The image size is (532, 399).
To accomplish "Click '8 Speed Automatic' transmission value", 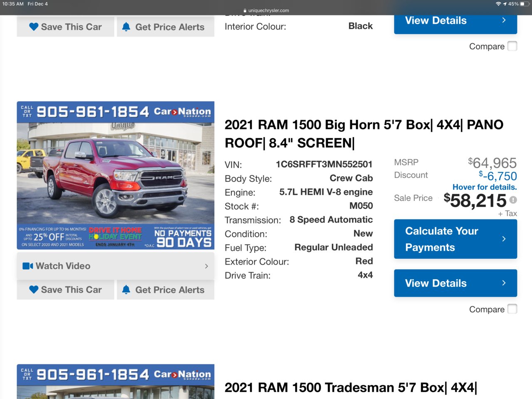I will click(x=331, y=220).
